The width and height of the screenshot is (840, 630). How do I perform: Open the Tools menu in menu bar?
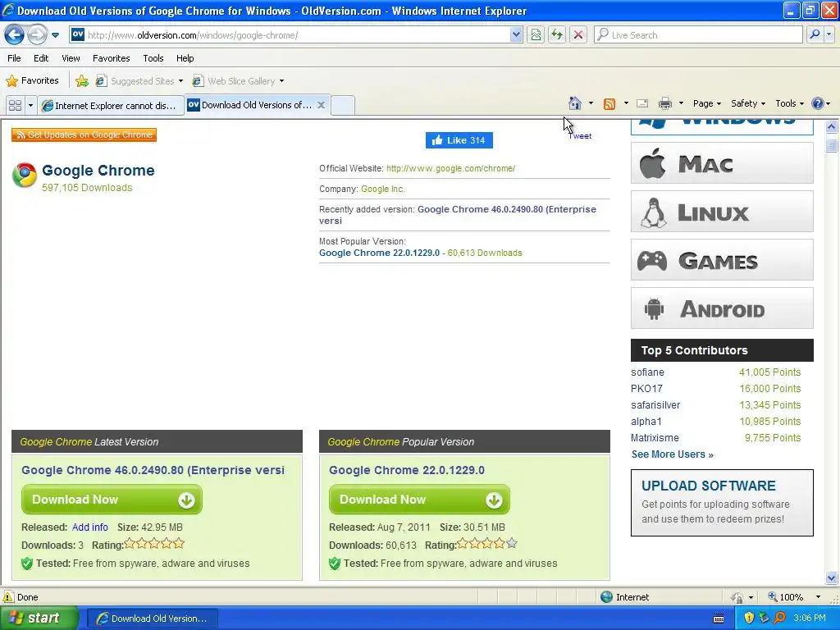(153, 58)
